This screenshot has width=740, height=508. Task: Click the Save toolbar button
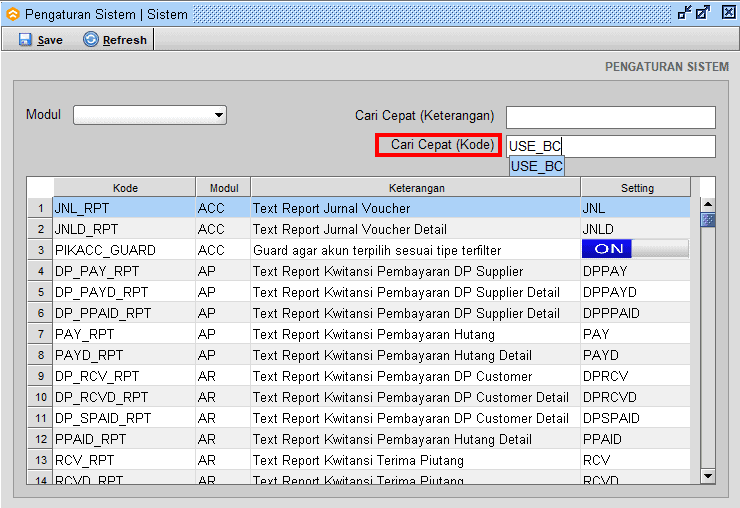pyautogui.click(x=41, y=40)
